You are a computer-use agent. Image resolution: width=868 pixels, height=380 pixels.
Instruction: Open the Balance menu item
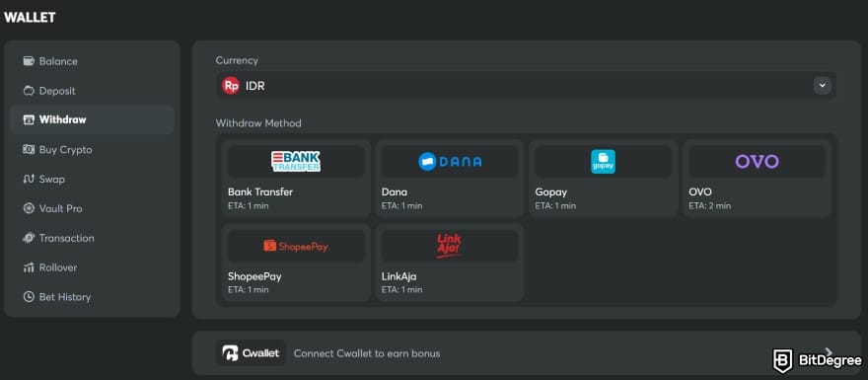[x=92, y=61]
